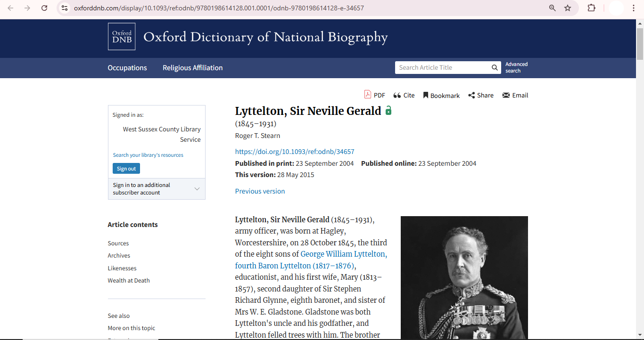
Task: Open the article DOI link
Action: pos(295,152)
